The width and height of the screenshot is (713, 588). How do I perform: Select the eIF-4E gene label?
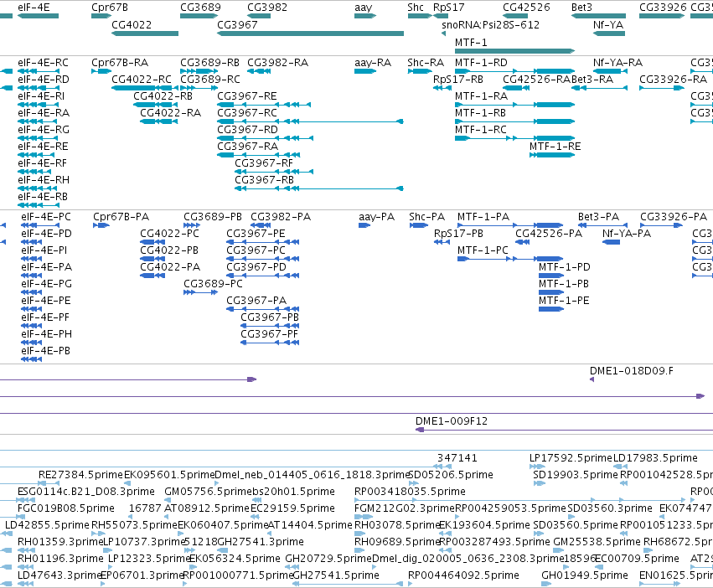(34, 8)
